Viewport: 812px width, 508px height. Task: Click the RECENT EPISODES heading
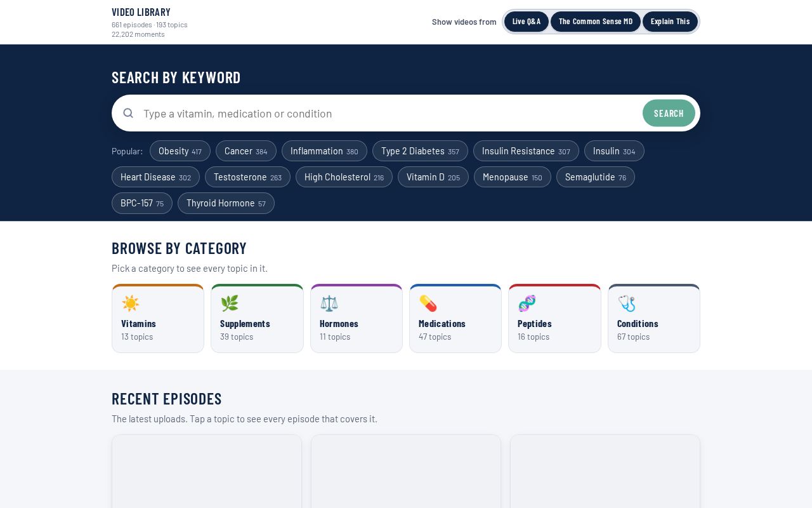pos(167,399)
